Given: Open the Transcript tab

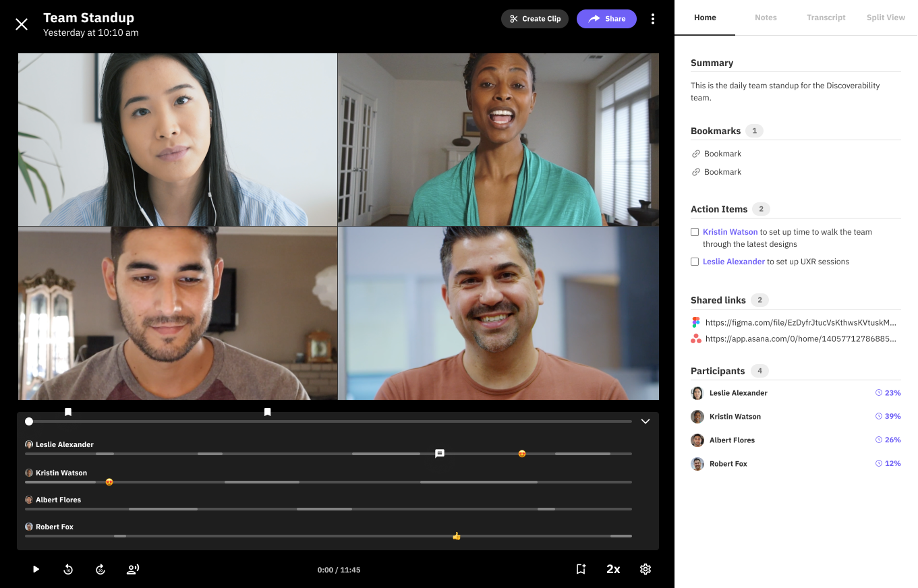Looking at the screenshot, I should point(826,18).
